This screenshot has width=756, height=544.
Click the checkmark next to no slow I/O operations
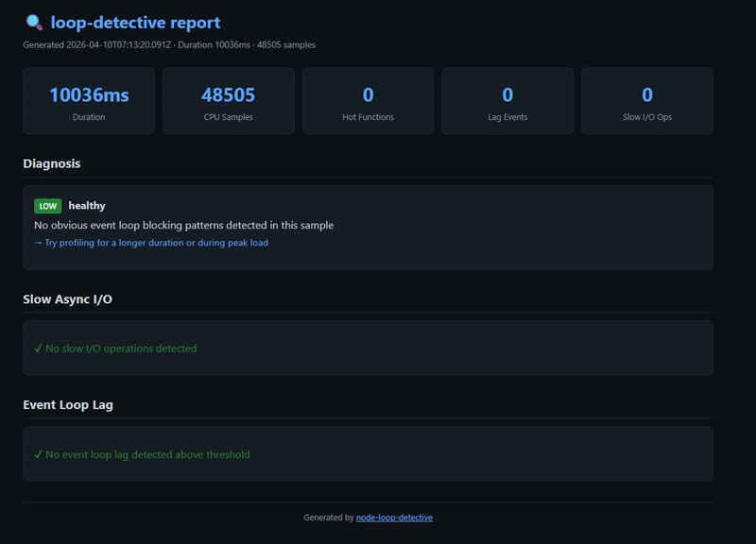tap(38, 348)
